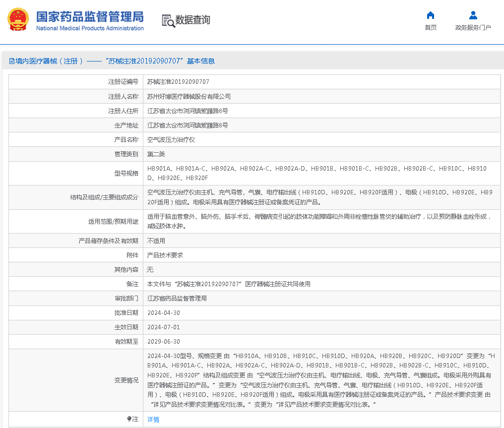Click the 注册人住所 address value
The height and width of the screenshot is (428, 504).
188,111
